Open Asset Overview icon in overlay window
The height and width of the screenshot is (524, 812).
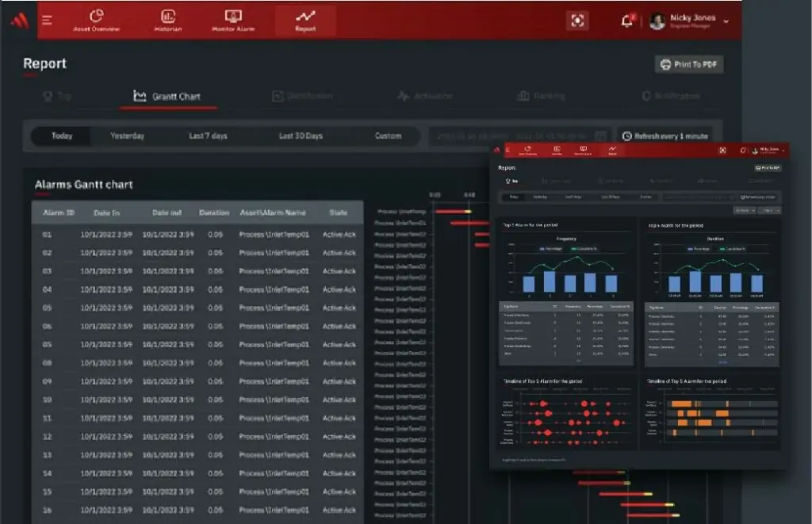point(527,150)
